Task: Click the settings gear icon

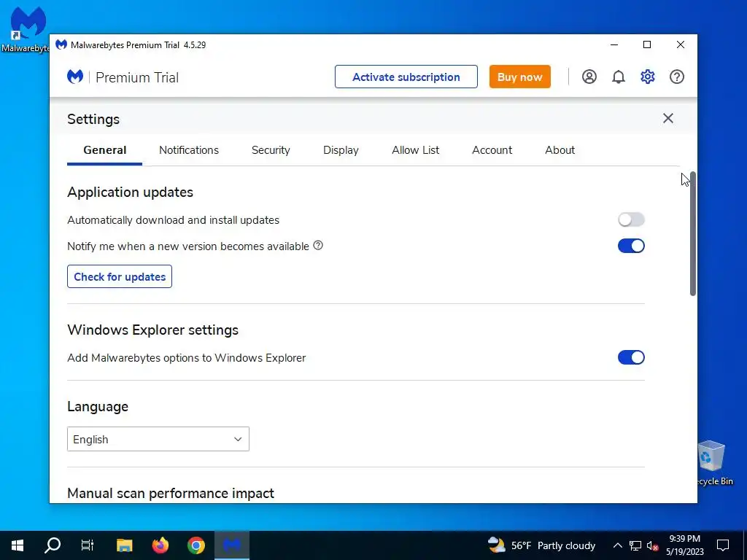Action: (648, 77)
